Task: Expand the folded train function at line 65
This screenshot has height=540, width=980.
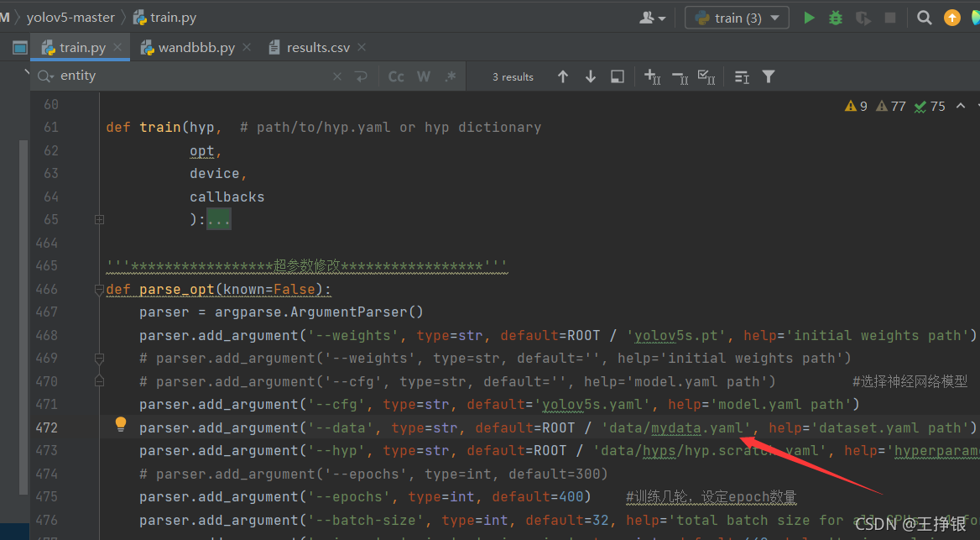Action: point(99,220)
